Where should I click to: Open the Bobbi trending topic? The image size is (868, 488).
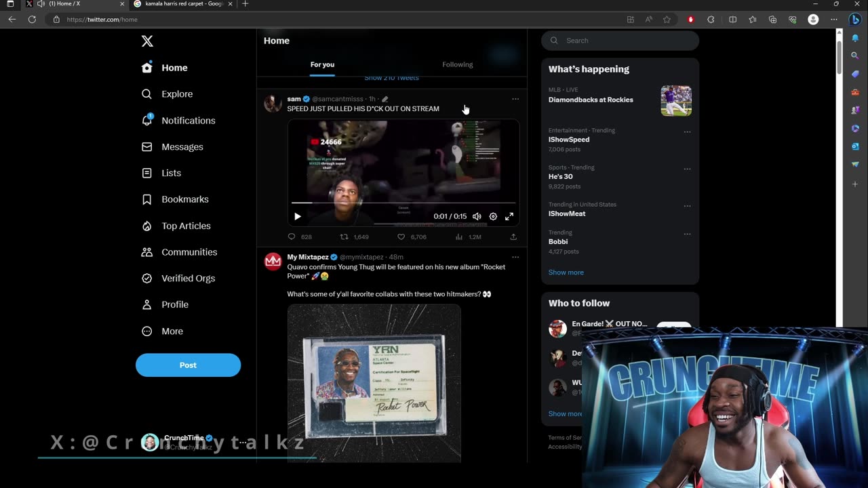pos(558,241)
